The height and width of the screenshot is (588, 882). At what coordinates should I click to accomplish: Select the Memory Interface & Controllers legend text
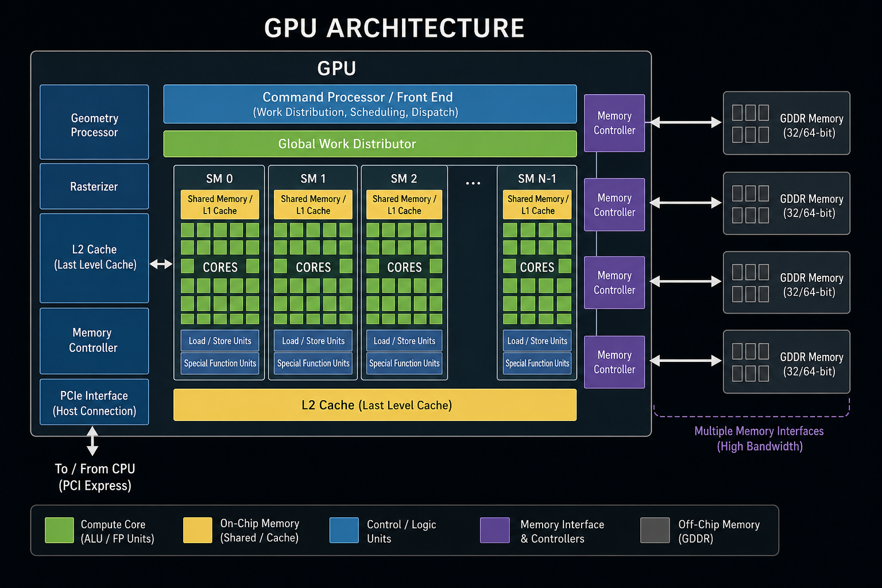[x=562, y=531]
